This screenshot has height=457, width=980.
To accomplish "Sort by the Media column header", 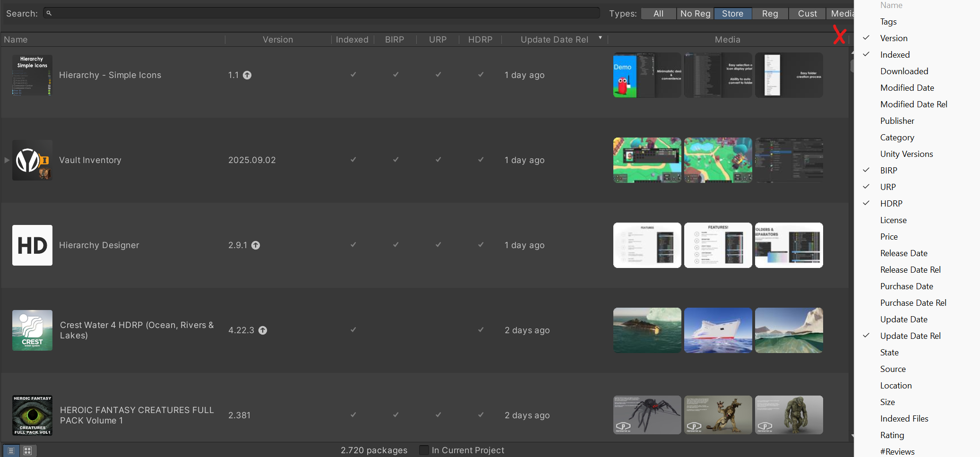I will (x=728, y=40).
